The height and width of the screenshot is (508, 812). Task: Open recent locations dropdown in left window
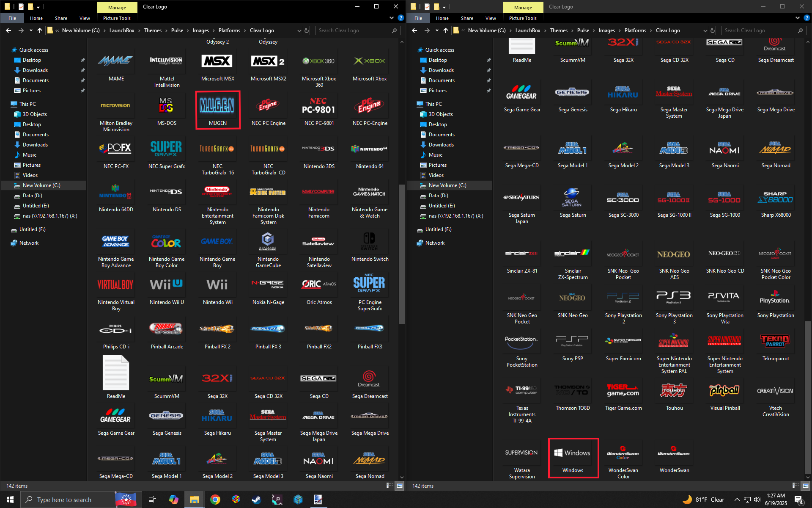pos(31,30)
